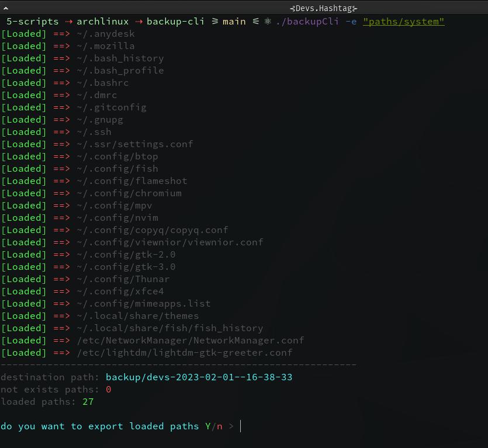
Task: Click the ~/.dmrc path
Action: click(x=97, y=95)
